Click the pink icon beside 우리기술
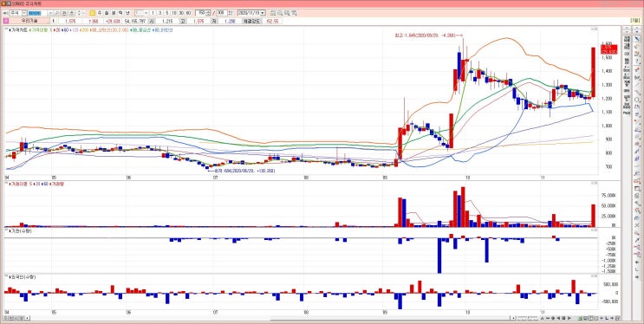Viewport: 644px width, 324px height. coord(6,21)
